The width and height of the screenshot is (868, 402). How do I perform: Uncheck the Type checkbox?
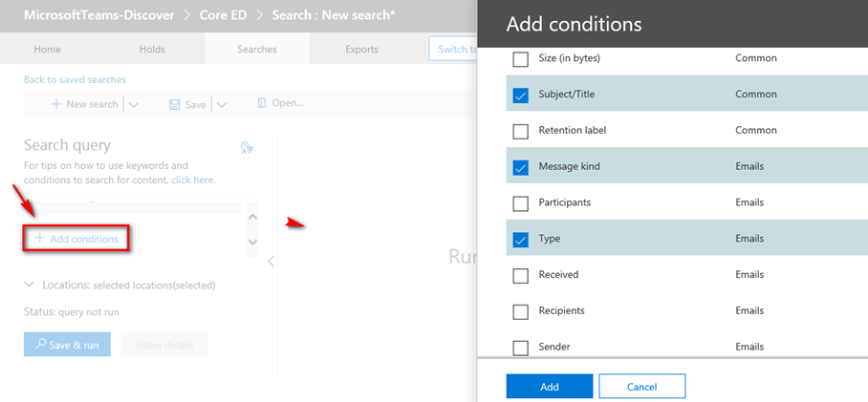pyautogui.click(x=520, y=239)
